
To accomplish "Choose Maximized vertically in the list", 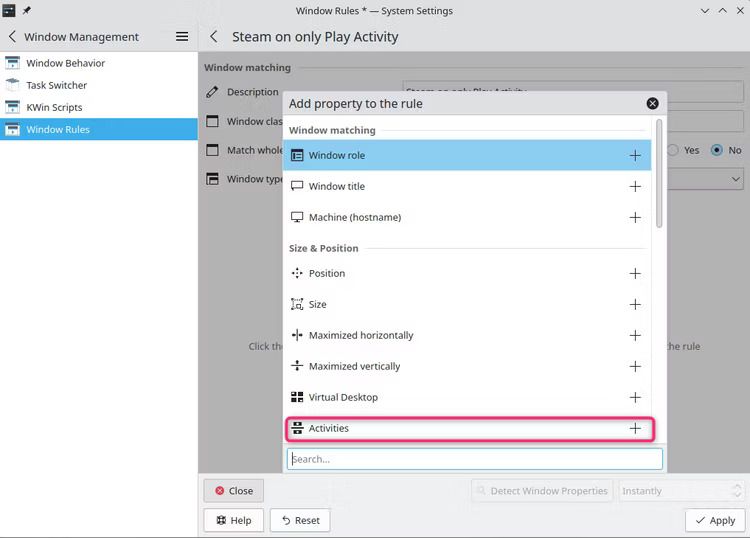I will (467, 367).
